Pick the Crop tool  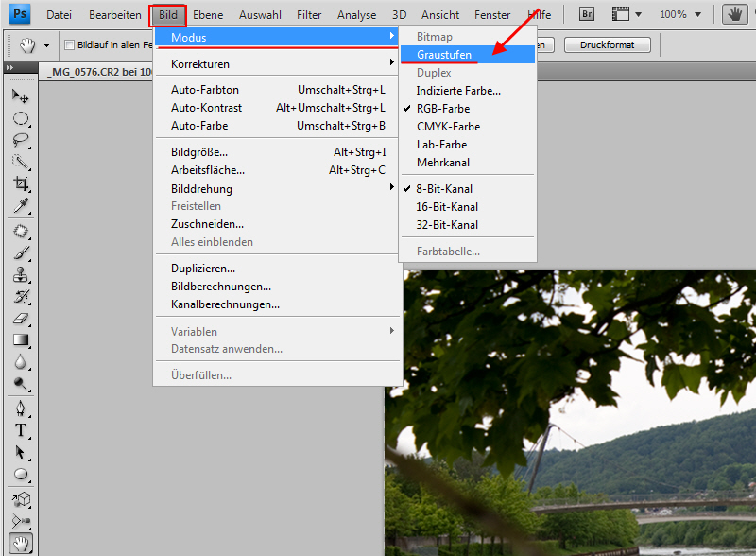pos(20,183)
